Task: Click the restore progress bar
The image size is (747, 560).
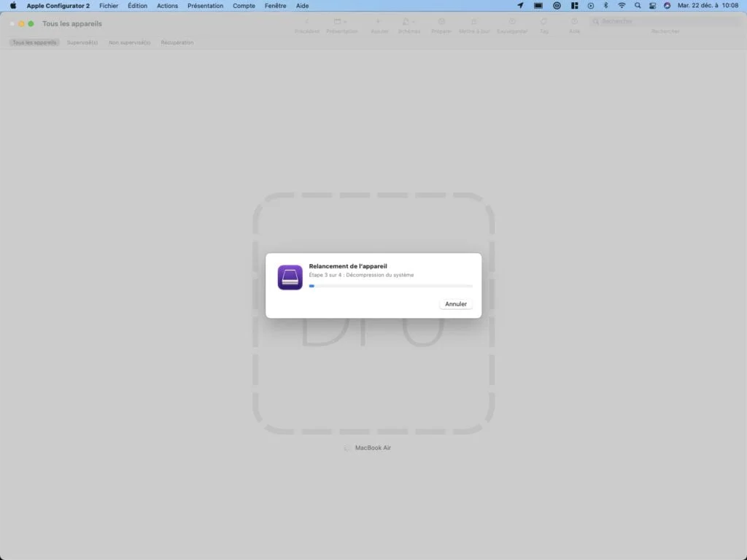Action: tap(392, 286)
